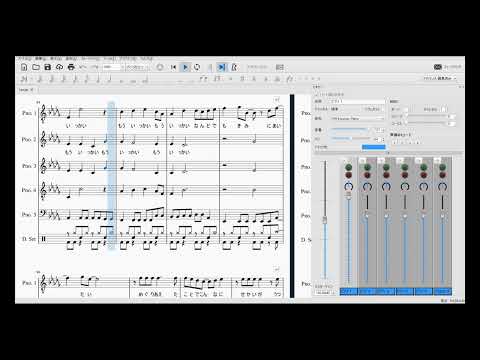Select the first channel's blue name label
This screenshot has height=360, width=480.
349,291
